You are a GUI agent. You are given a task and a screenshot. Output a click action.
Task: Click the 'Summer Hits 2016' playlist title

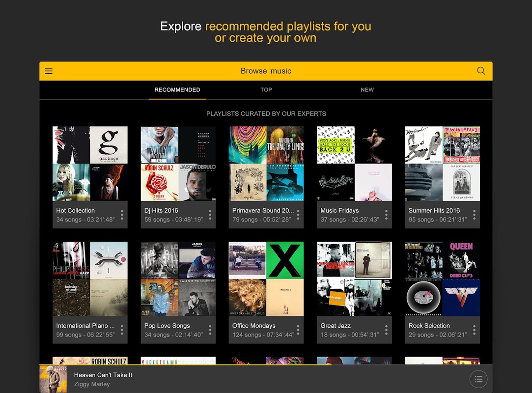point(434,210)
